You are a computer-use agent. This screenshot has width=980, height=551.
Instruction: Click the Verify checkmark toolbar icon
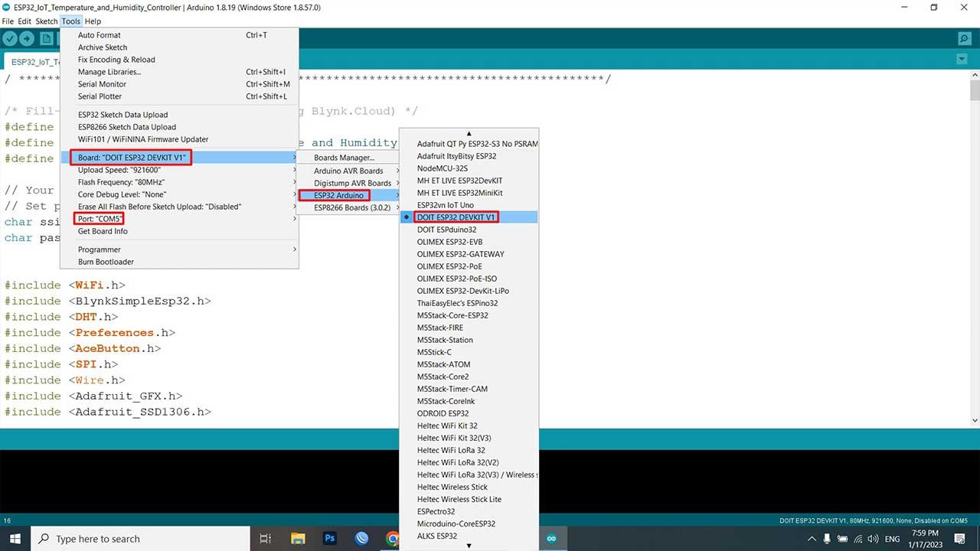coord(10,39)
